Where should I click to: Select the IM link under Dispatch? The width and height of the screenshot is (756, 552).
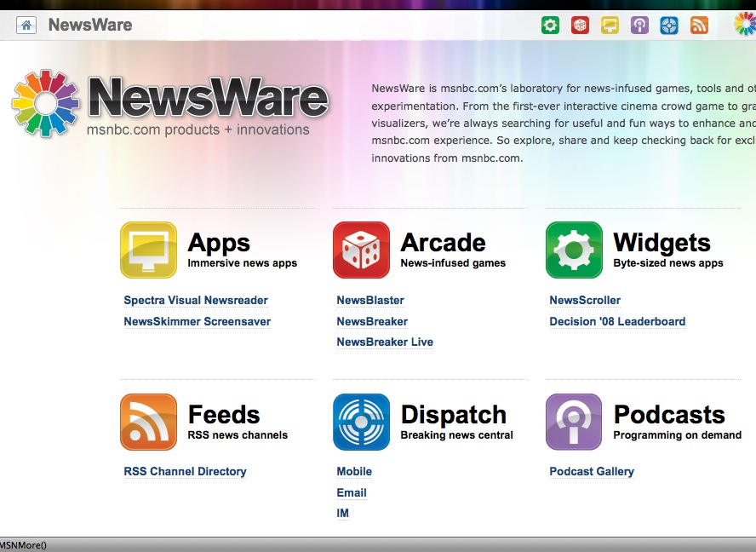pyautogui.click(x=343, y=514)
